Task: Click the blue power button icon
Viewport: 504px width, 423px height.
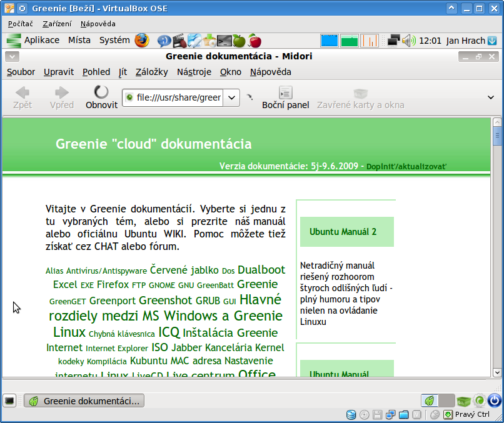Action: pyautogui.click(x=494, y=401)
